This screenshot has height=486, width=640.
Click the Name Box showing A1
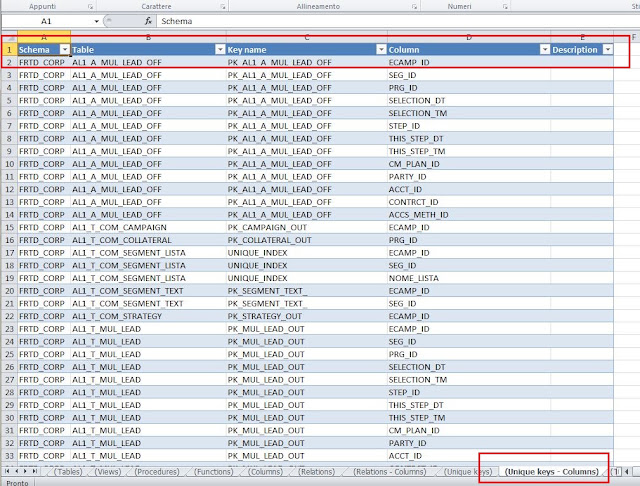coord(47,21)
